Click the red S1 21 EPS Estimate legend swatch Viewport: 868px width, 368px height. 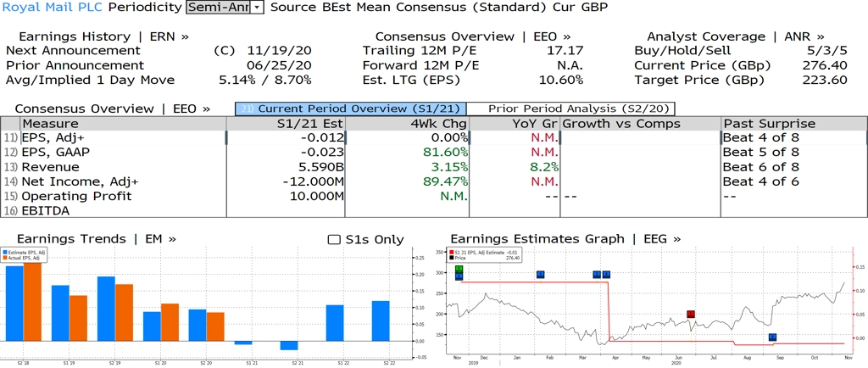point(452,253)
